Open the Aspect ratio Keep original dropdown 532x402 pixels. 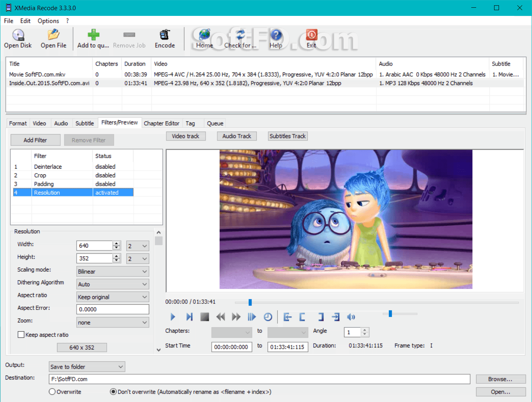pos(113,297)
